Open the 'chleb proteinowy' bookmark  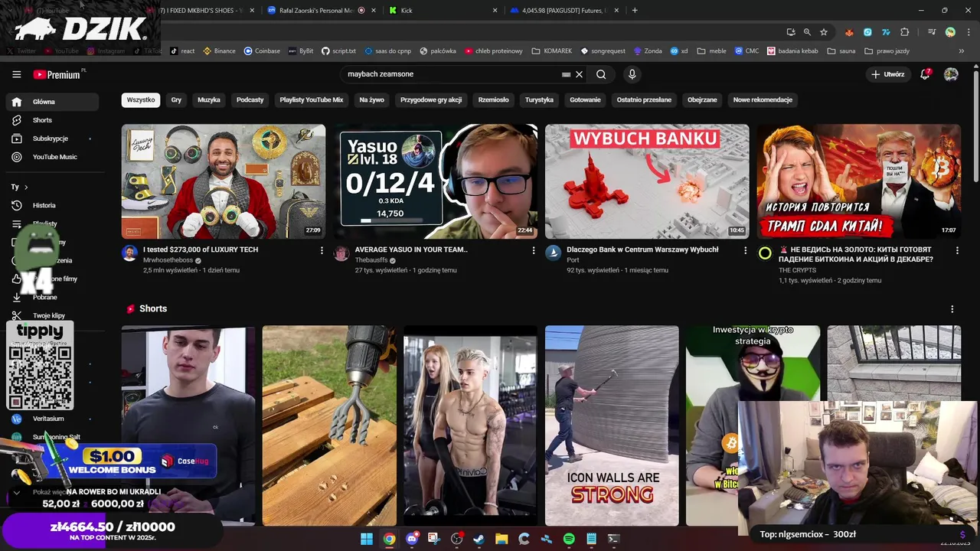[x=493, y=51]
